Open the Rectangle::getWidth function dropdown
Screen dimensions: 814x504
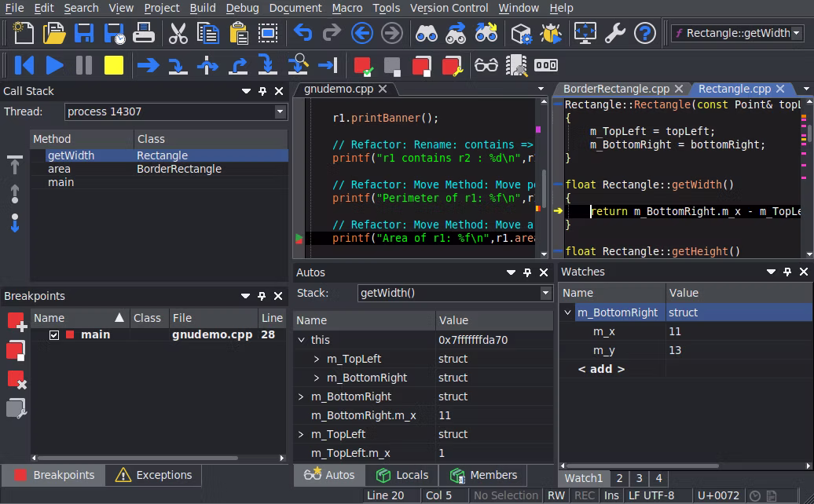[x=796, y=33]
